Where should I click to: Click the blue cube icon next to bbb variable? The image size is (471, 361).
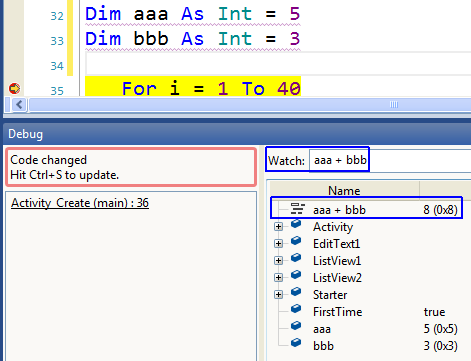pyautogui.click(x=296, y=343)
